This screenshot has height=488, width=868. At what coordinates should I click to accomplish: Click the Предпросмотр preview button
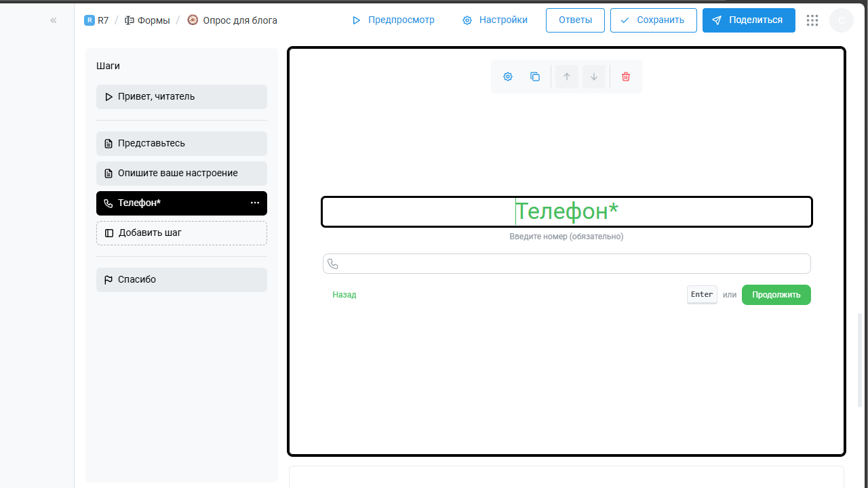(x=393, y=20)
